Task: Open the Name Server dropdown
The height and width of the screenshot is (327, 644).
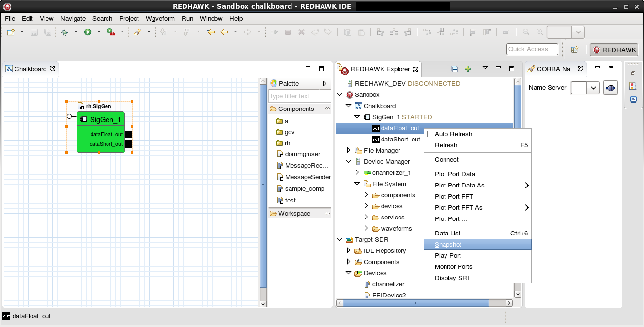Action: click(594, 88)
